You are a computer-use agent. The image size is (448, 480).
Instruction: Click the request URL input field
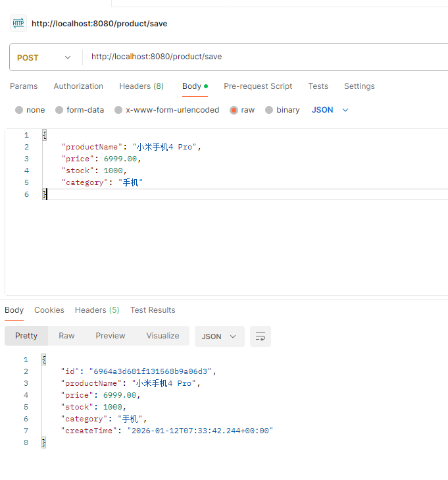click(263, 57)
